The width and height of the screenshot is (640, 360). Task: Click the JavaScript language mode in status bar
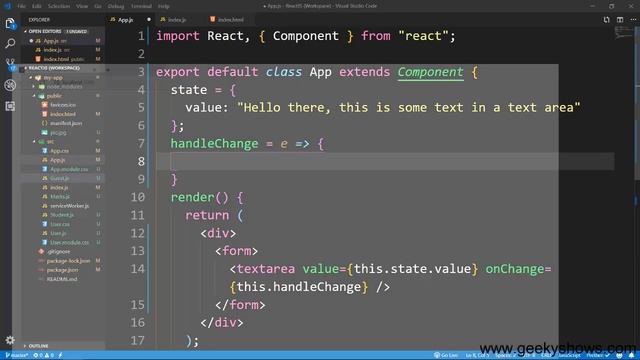569,356
